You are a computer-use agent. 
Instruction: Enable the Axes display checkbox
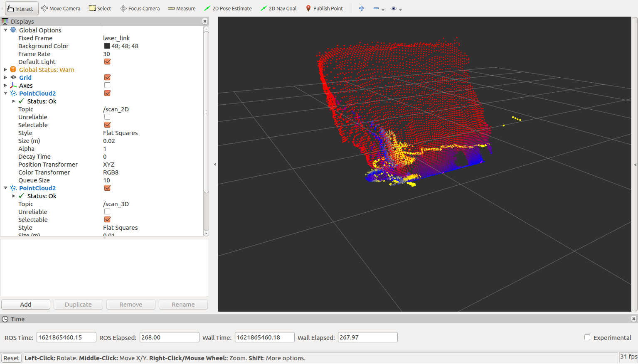(x=107, y=85)
